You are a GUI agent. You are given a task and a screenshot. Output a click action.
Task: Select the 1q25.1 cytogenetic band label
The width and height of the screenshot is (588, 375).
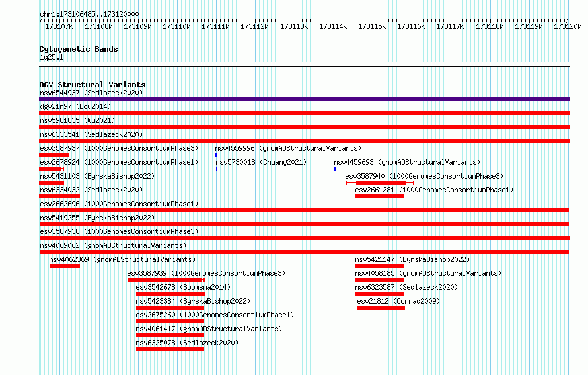coord(52,57)
